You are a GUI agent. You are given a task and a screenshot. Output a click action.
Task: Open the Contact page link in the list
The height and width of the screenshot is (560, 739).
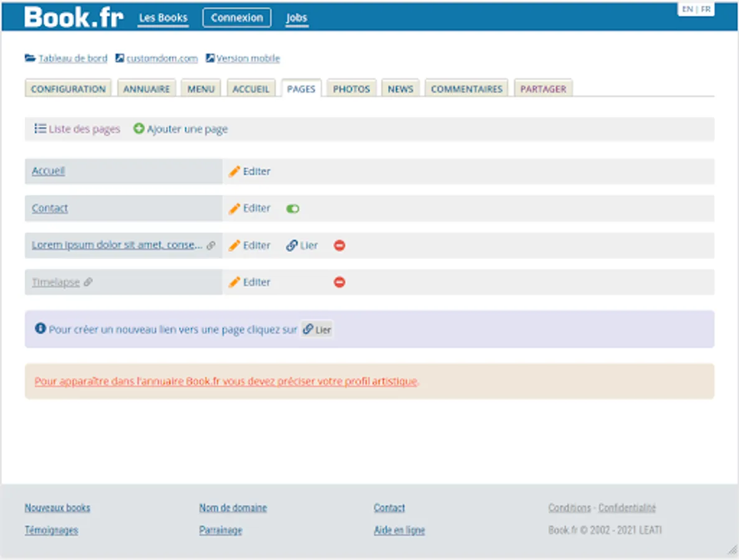pyautogui.click(x=50, y=208)
